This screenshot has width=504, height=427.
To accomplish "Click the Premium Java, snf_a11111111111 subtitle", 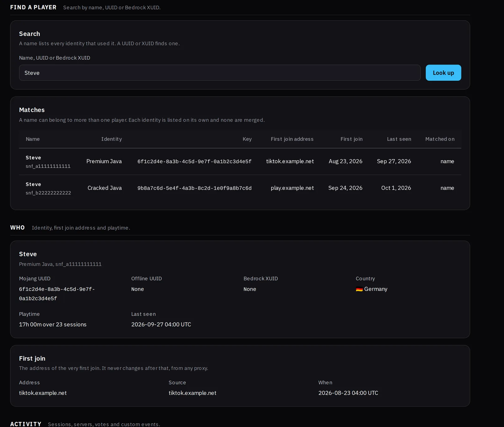I will point(60,264).
